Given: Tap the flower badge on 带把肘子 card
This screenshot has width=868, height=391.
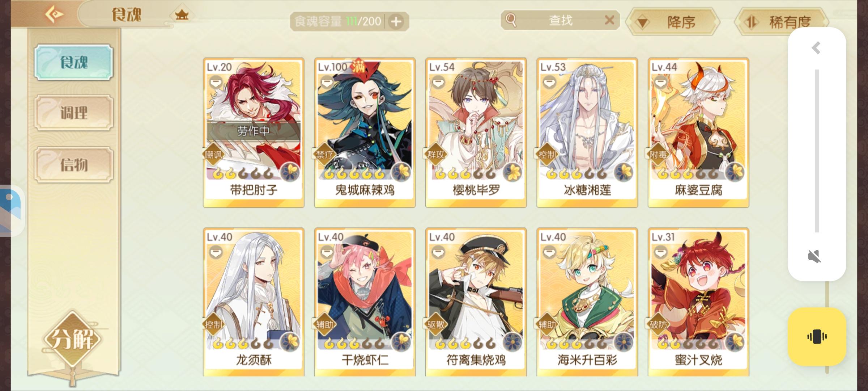Looking at the screenshot, I should 290,172.
